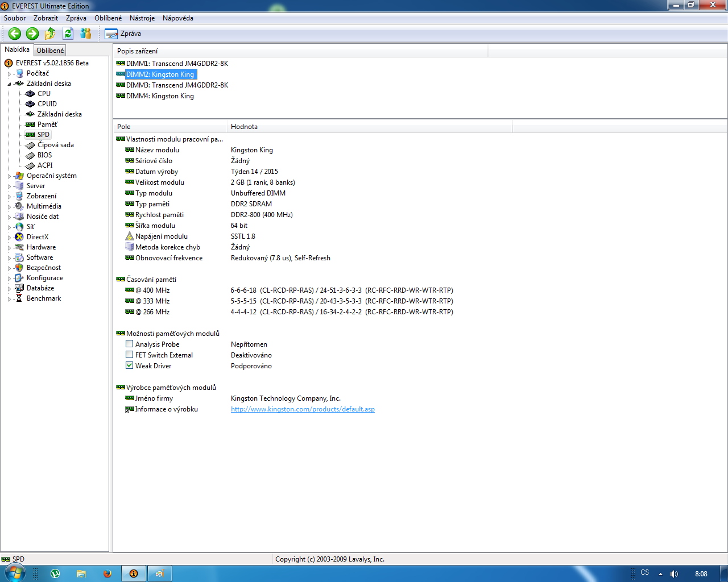Screen dimensions: 728x582
Task: Open the Windows Start menu orb
Action: click(x=15, y=573)
